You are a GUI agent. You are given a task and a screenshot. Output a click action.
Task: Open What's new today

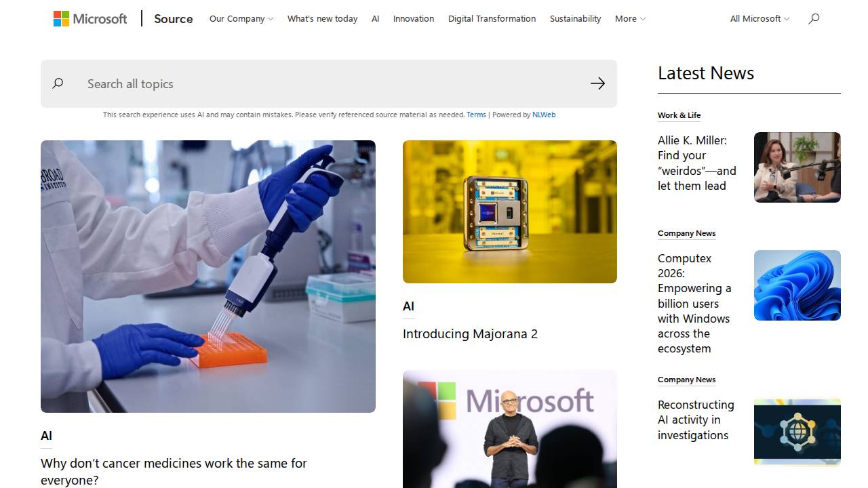322,19
